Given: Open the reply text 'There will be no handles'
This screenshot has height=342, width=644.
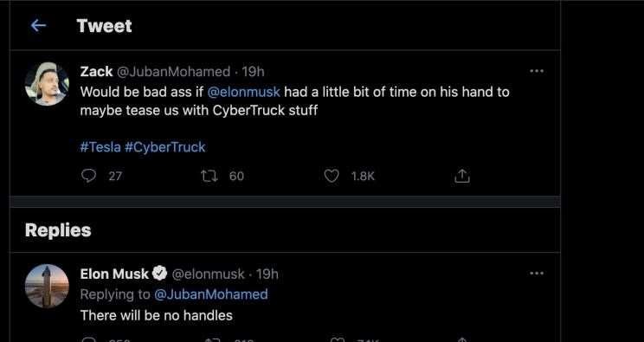Looking at the screenshot, I should (157, 315).
